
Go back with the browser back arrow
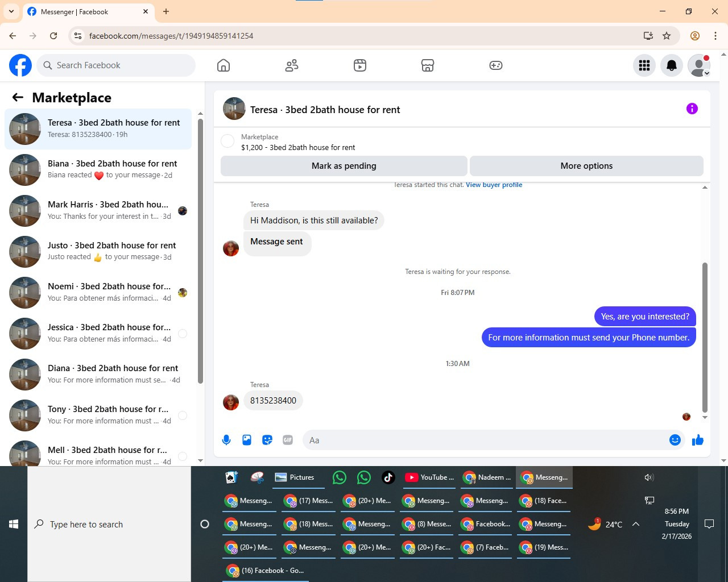pyautogui.click(x=13, y=36)
